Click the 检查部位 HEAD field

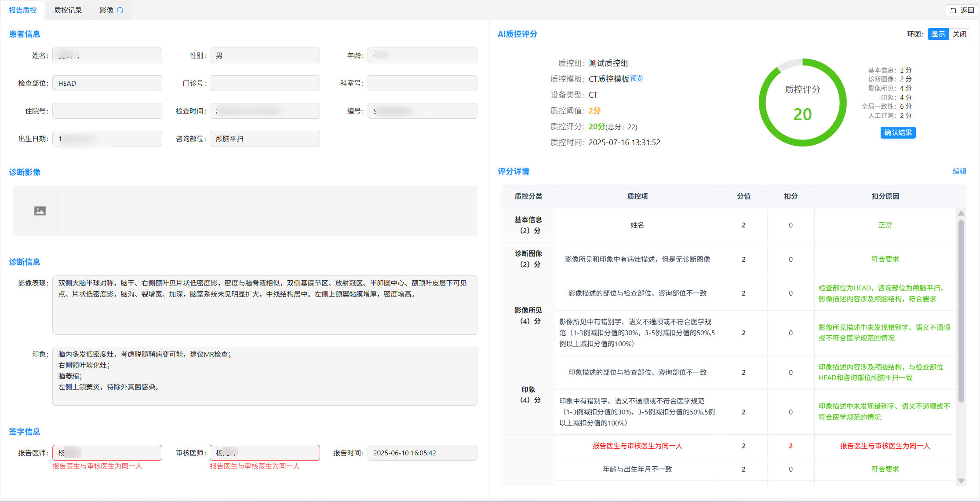click(107, 83)
